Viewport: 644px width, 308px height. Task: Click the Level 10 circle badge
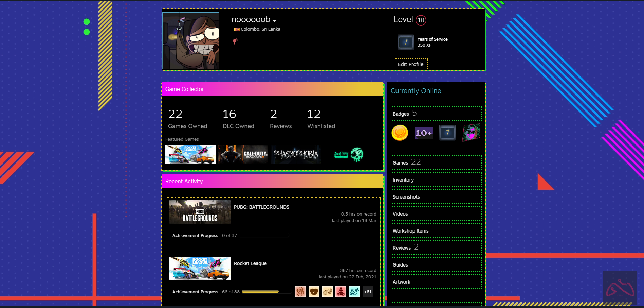(x=421, y=20)
